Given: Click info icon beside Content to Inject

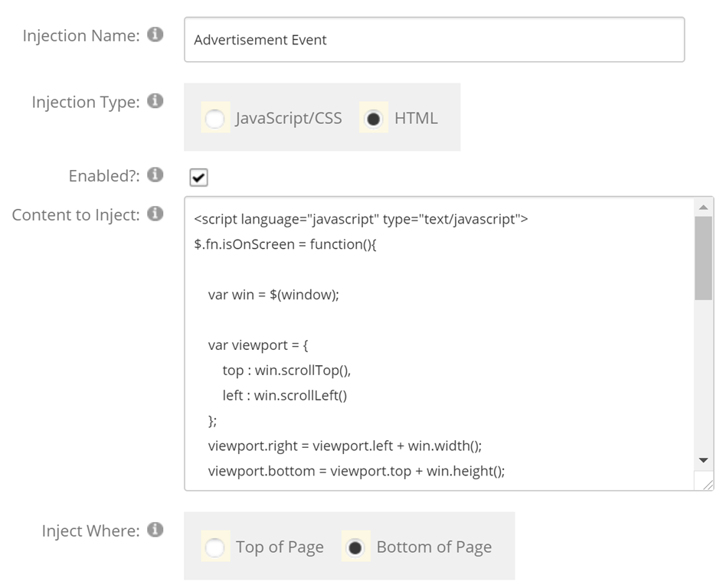Looking at the screenshot, I should 155,214.
